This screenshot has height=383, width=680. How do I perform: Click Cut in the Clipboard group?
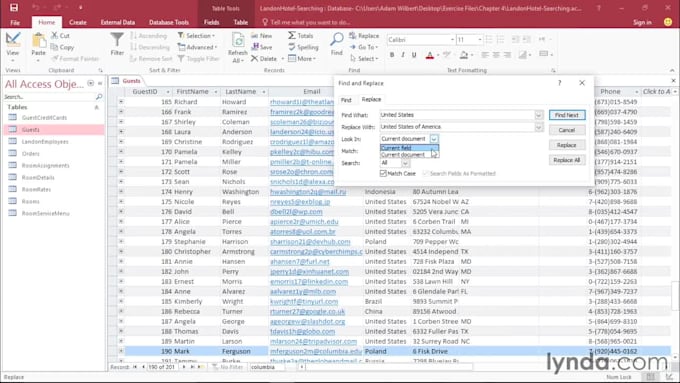coord(60,36)
